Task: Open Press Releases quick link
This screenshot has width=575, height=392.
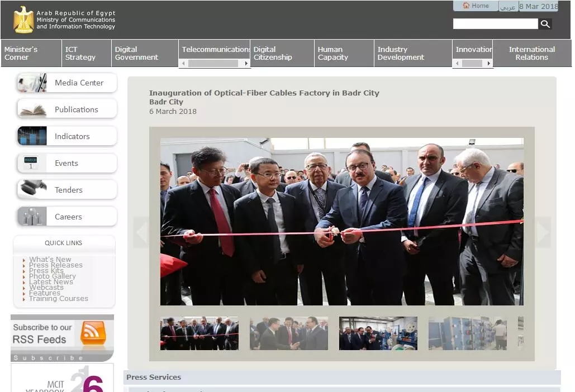Action: pyautogui.click(x=56, y=265)
